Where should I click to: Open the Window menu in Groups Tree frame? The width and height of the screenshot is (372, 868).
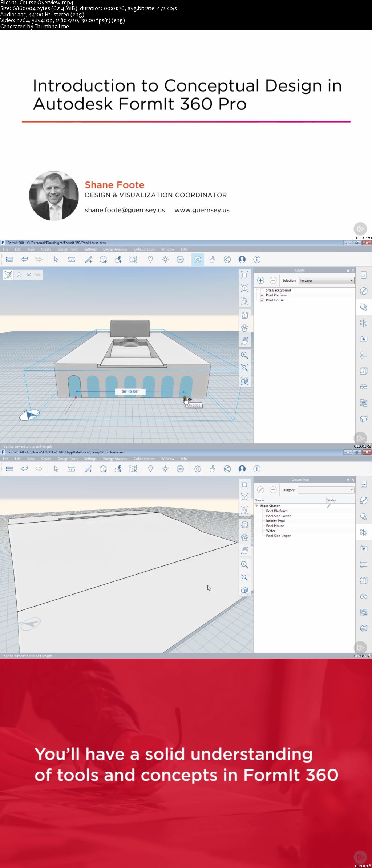(167, 459)
